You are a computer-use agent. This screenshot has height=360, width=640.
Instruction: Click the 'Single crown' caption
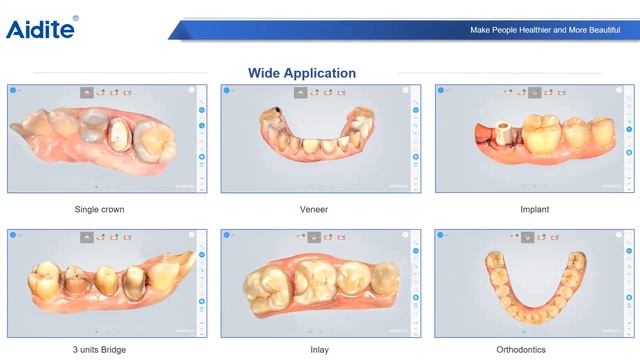[99, 209]
